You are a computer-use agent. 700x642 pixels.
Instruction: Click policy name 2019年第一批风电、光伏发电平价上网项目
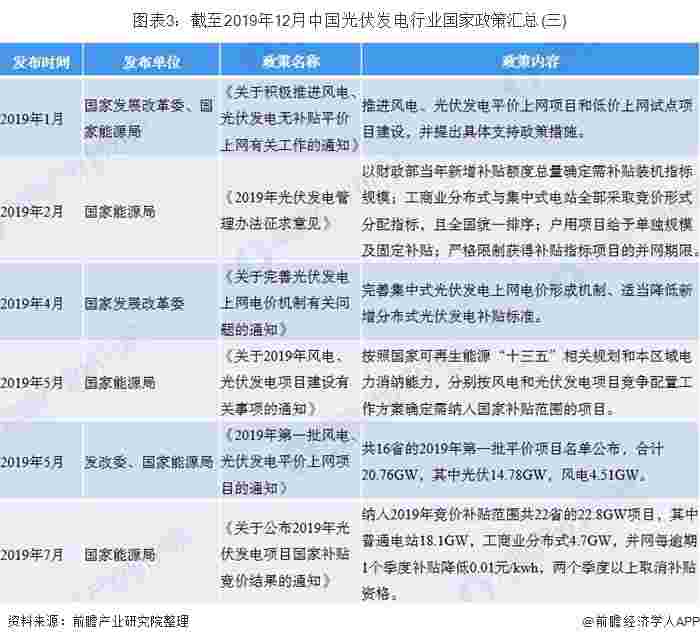click(x=290, y=462)
